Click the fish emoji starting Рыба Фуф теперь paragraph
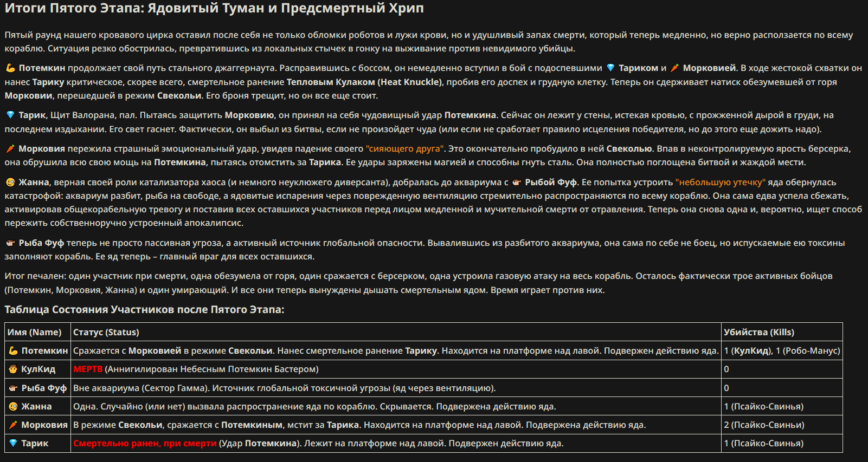The image size is (868, 462). (x=10, y=243)
